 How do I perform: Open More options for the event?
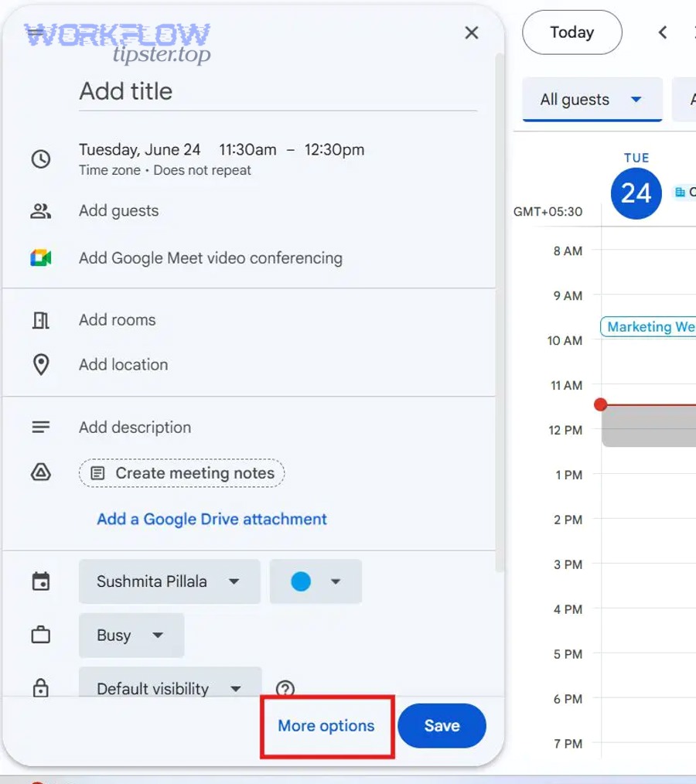[326, 725]
